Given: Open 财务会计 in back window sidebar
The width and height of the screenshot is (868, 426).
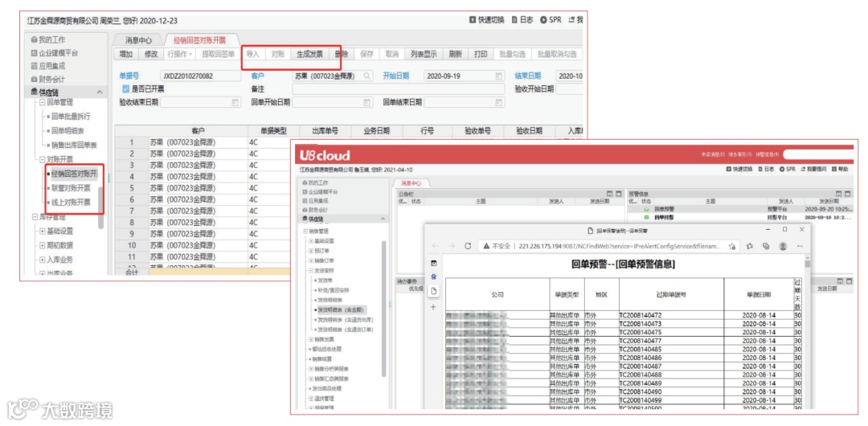Looking at the screenshot, I should pyautogui.click(x=49, y=80).
